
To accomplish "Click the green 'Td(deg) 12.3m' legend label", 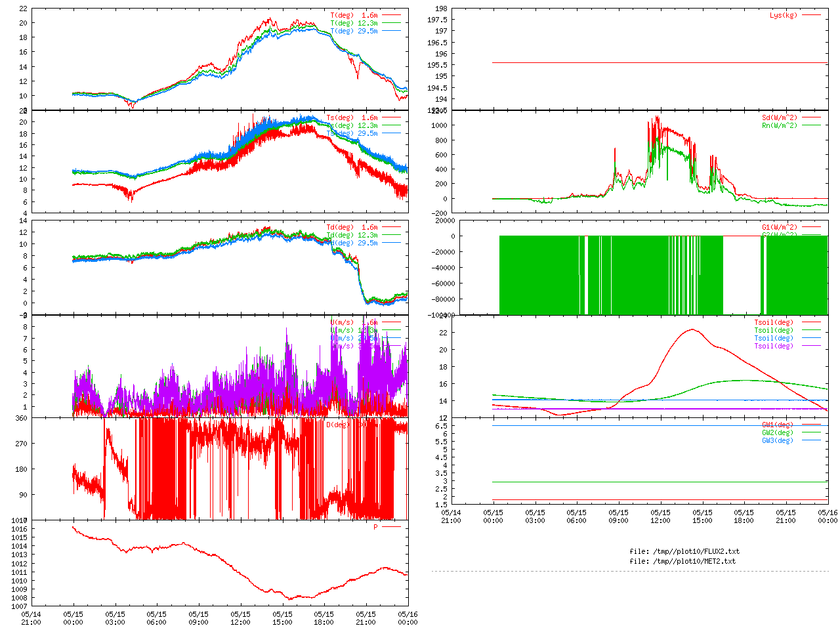I will point(352,235).
